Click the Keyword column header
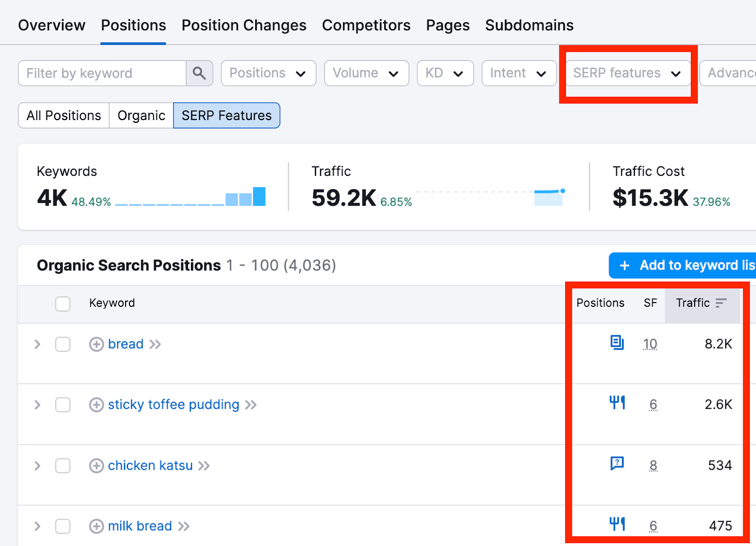 (x=112, y=303)
